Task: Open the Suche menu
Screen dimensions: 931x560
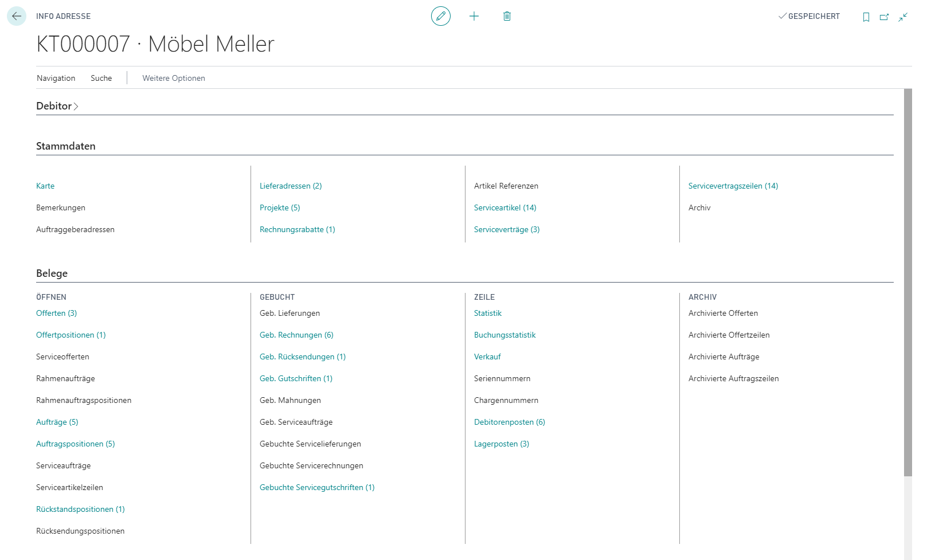Action: click(101, 78)
